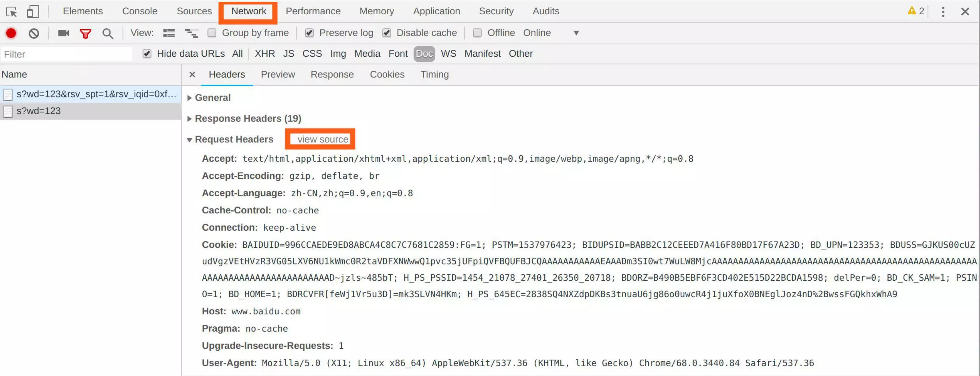980x376 pixels.
Task: Open the DevTools three-dot menu
Action: point(943,12)
